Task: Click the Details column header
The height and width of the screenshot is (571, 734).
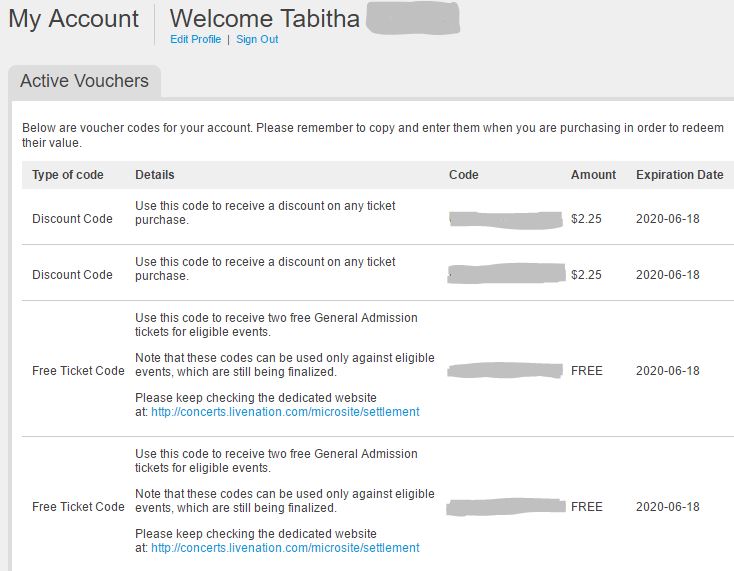Action: point(155,175)
